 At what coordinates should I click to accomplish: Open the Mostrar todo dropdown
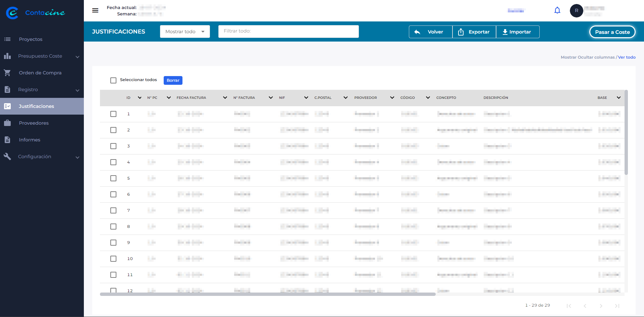(x=185, y=31)
